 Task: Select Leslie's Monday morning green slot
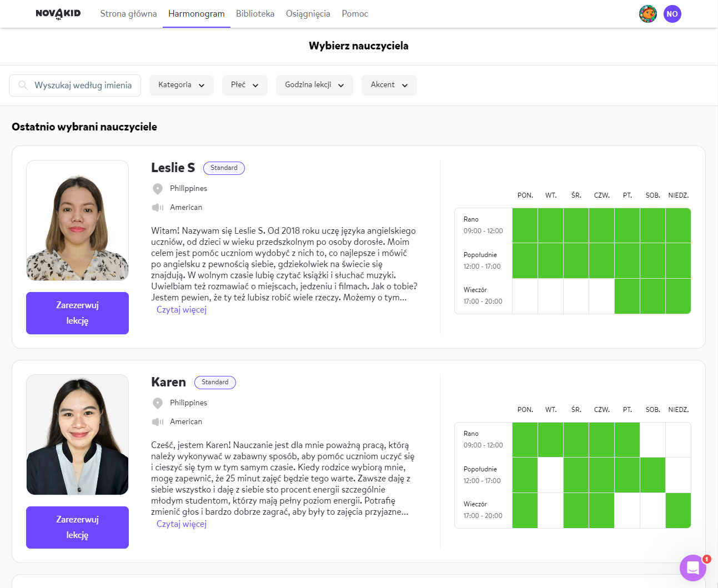pyautogui.click(x=525, y=225)
